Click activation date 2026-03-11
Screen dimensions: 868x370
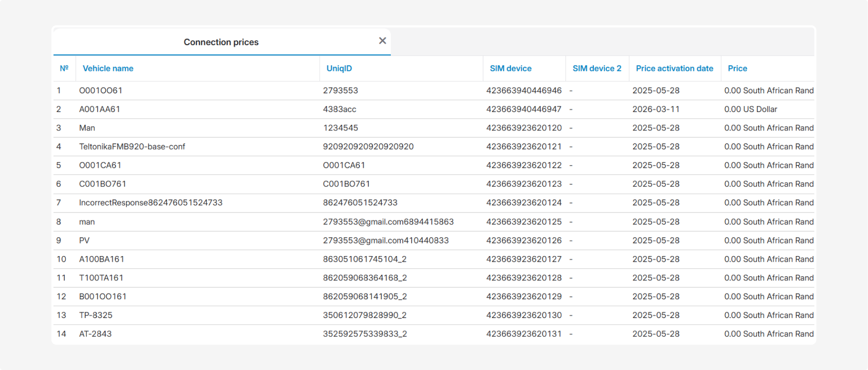point(656,109)
